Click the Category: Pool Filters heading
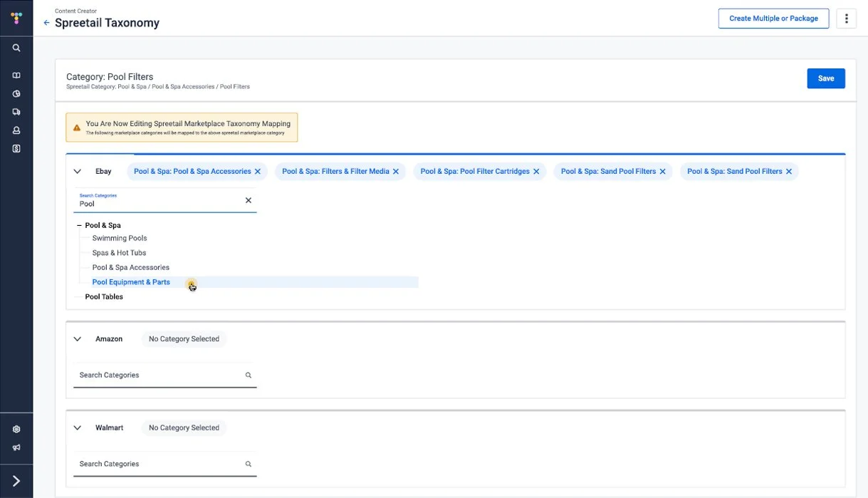 110,77
